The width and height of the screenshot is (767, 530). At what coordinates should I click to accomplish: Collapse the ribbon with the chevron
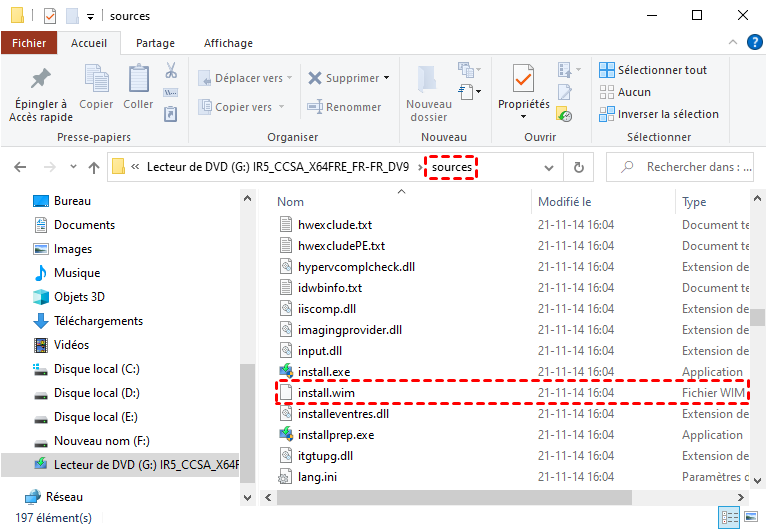click(x=733, y=43)
